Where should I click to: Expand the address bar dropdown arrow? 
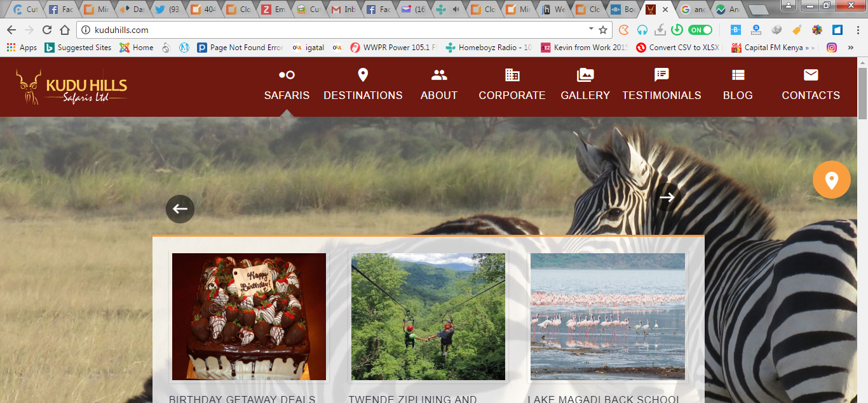coord(591,29)
